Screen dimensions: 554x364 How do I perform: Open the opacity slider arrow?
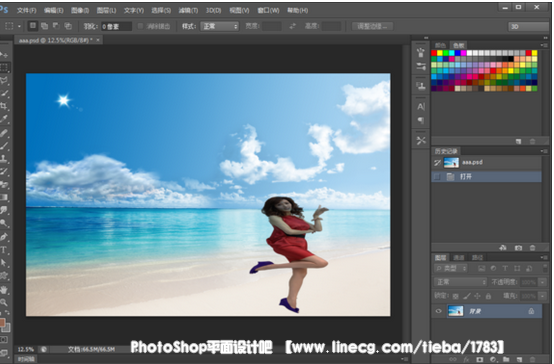pos(542,282)
